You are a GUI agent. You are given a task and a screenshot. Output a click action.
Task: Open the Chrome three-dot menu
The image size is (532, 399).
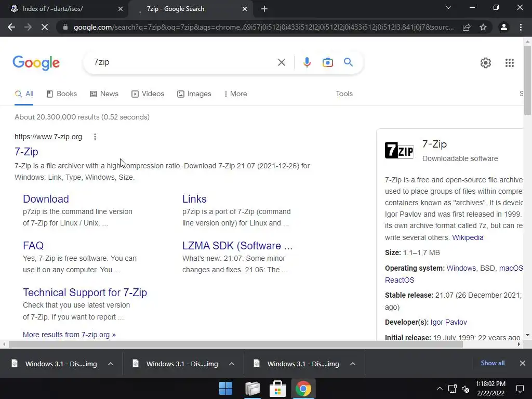coord(521,27)
